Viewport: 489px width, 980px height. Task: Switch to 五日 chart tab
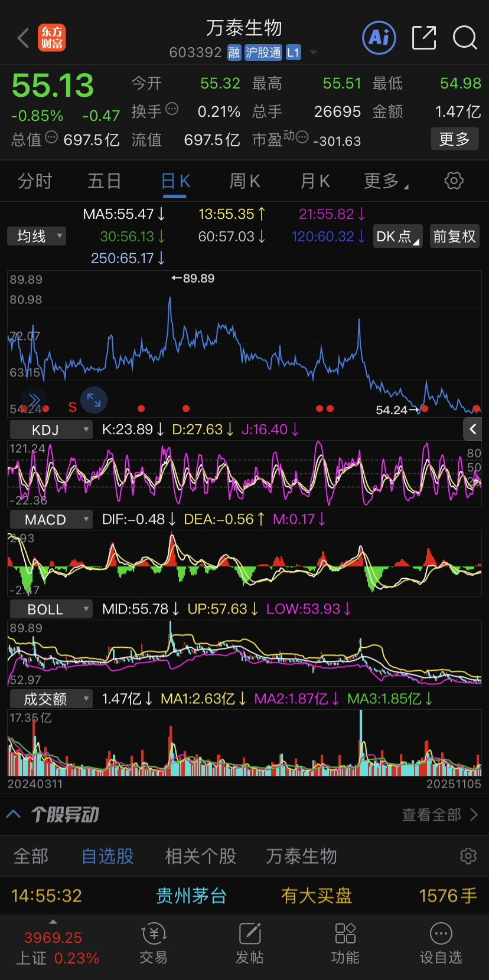tap(105, 181)
